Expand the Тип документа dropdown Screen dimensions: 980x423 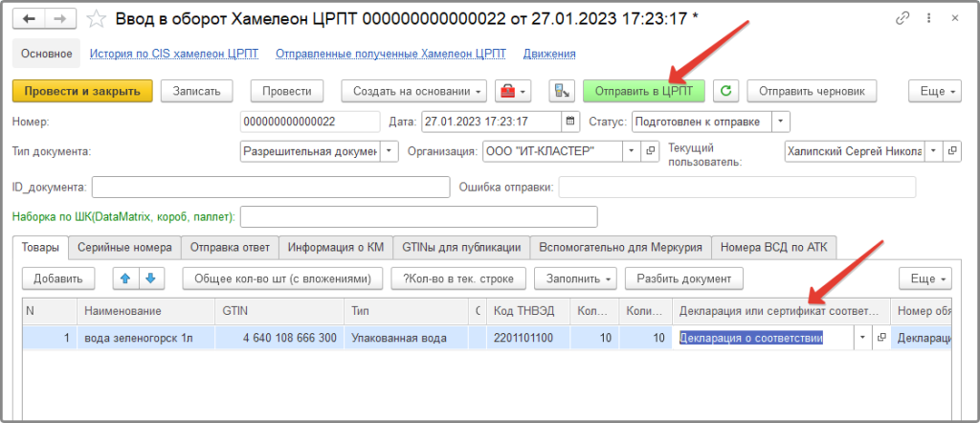pyautogui.click(x=390, y=151)
